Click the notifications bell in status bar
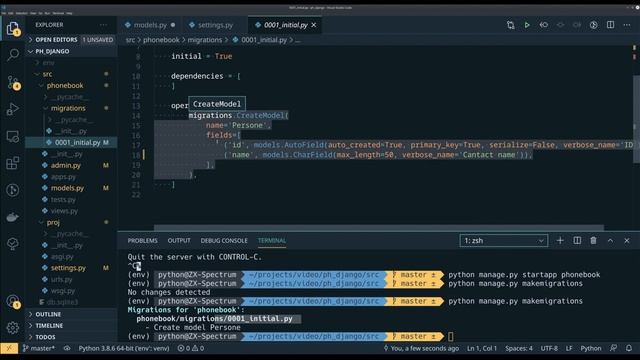This screenshot has width=640, height=360. pos(629,348)
